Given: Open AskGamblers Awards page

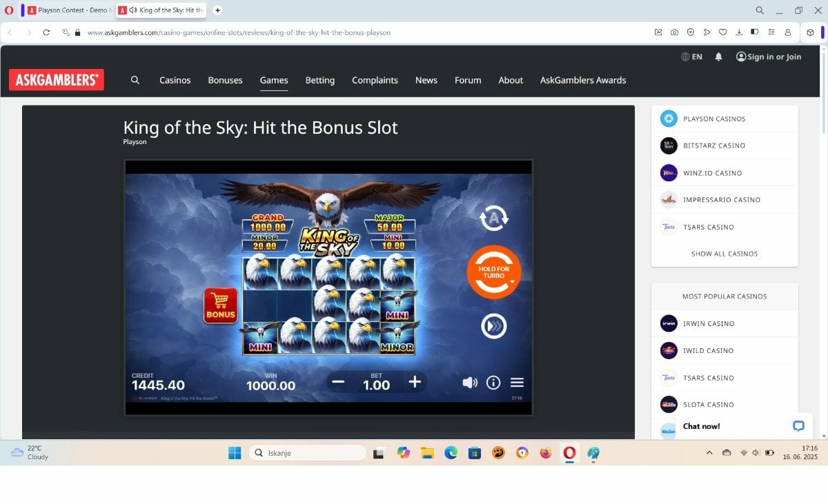Looking at the screenshot, I should [583, 80].
